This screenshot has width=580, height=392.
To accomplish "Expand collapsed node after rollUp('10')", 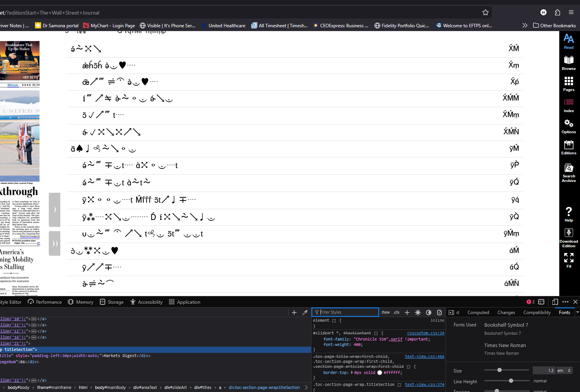I will coord(34,319).
